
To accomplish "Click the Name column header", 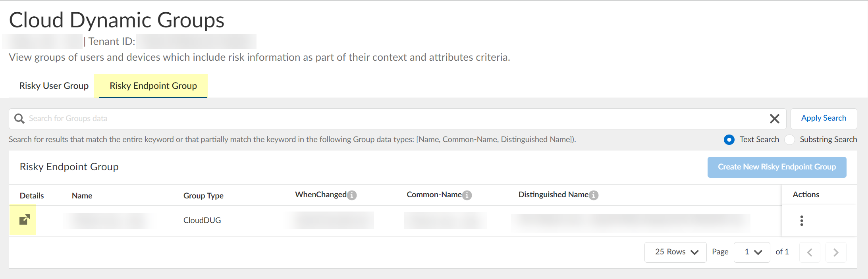I will [82, 196].
